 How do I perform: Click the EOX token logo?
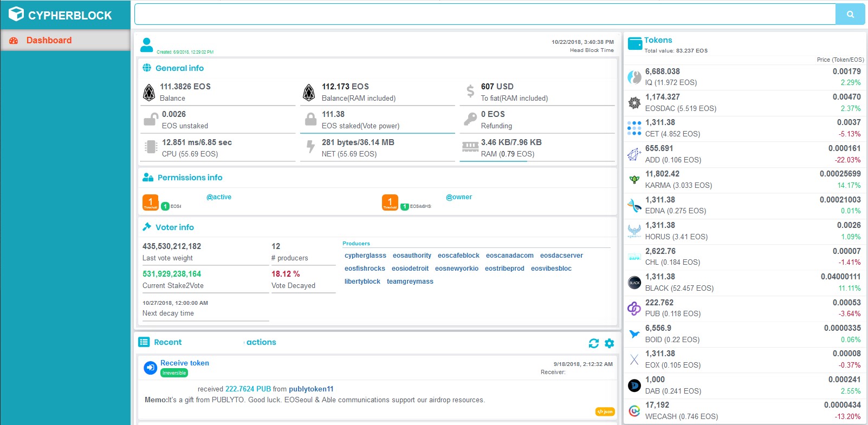(634, 359)
